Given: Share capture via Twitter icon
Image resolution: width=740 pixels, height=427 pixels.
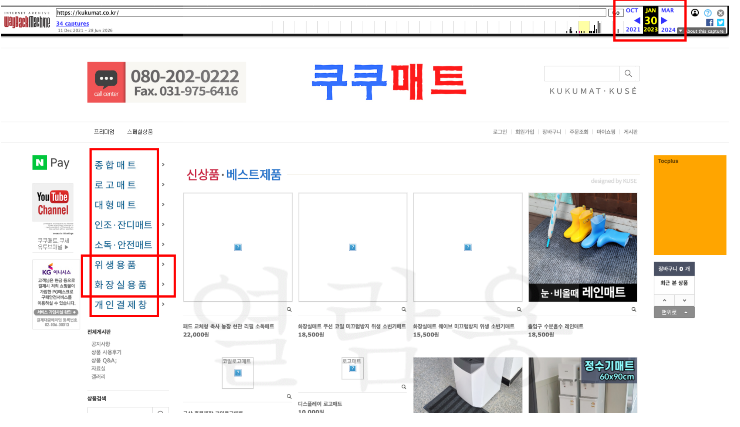Looking at the screenshot, I should [x=720, y=22].
